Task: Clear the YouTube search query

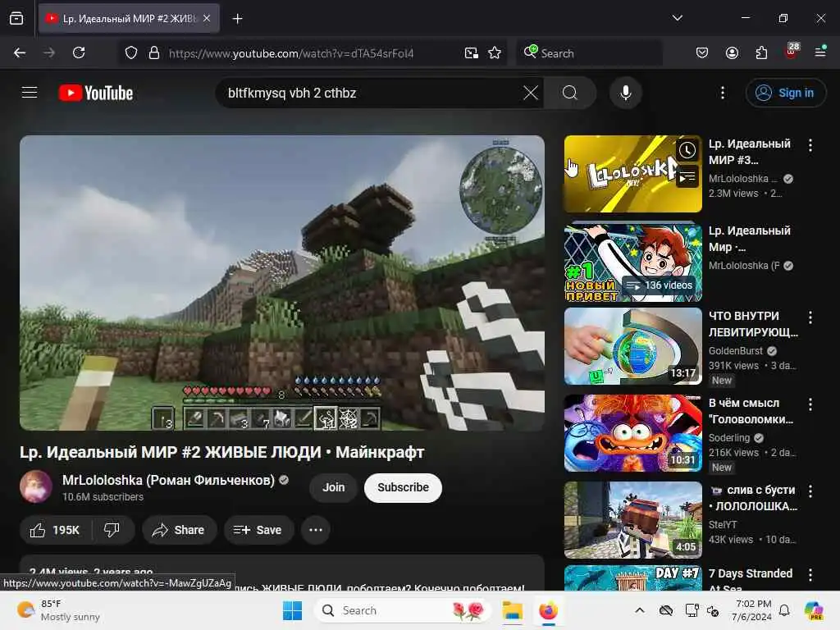Action: (531, 93)
